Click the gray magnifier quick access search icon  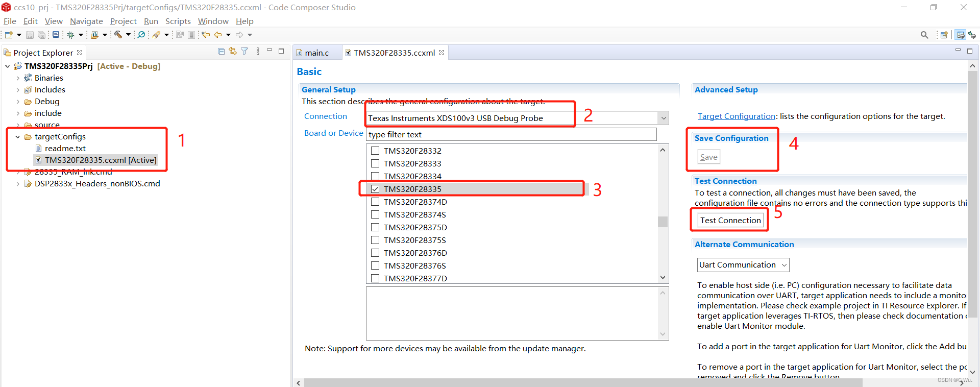tap(924, 35)
